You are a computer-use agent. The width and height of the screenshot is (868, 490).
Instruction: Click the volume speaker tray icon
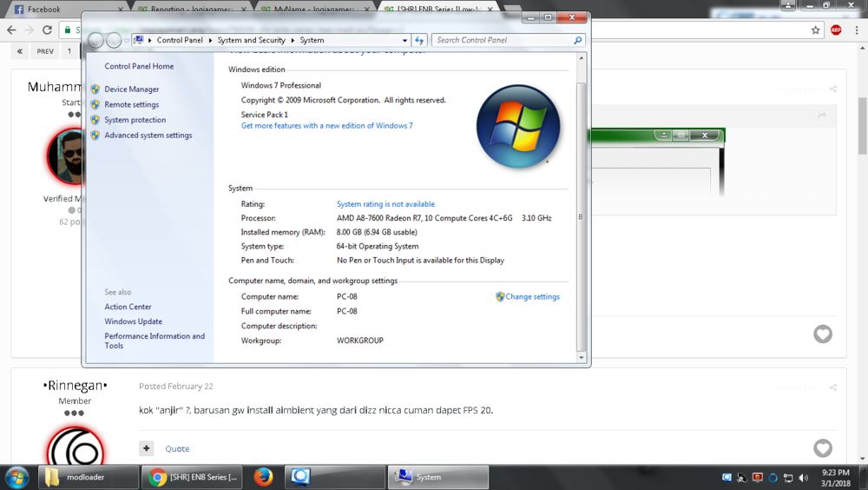[804, 478]
